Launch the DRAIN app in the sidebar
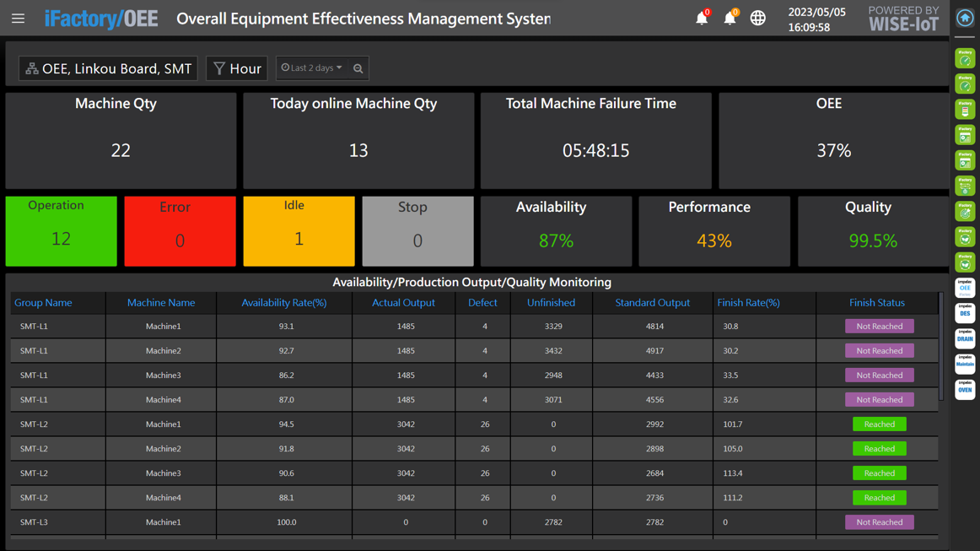Viewport: 980px width, 551px height. pos(965,338)
